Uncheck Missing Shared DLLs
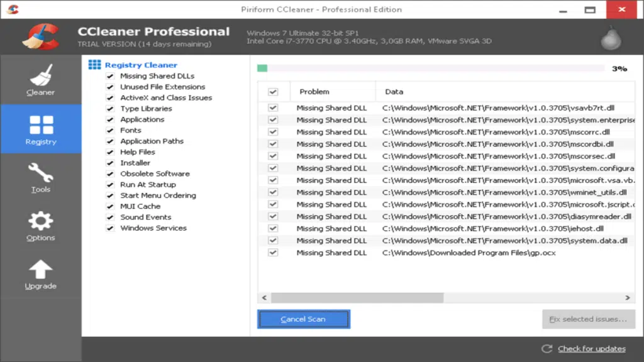Screen dimensions: 644x362 coord(109,75)
